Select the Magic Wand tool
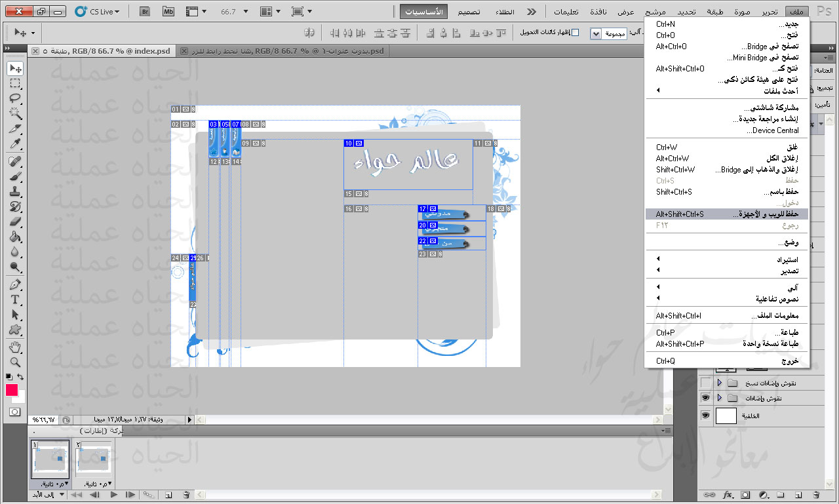The image size is (839, 504). 15,113
